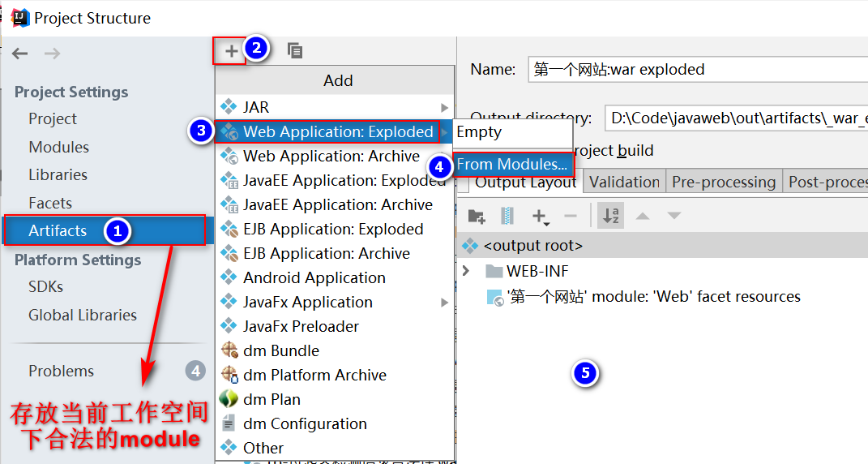
Task: Choose dm Plan from Add menu
Action: [x=335, y=400]
